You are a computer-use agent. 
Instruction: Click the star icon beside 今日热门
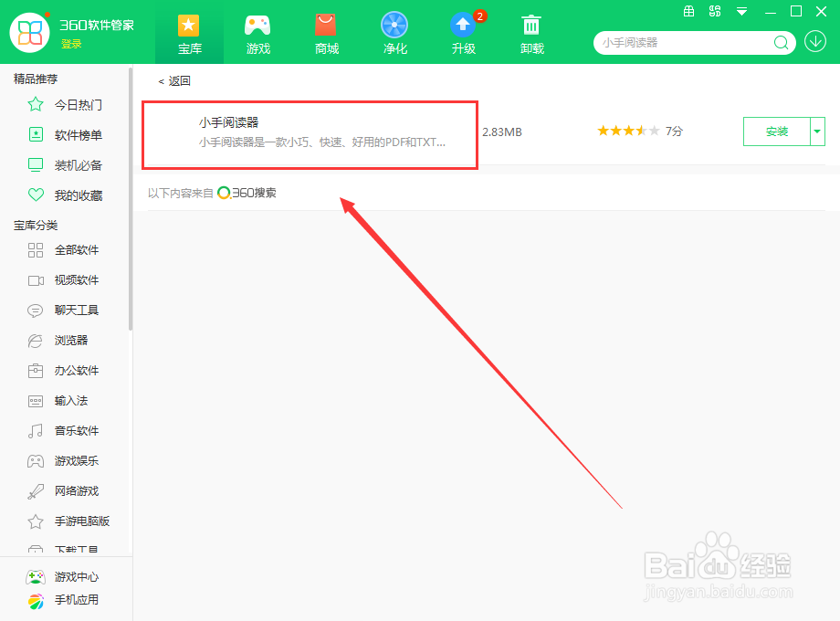[36, 104]
